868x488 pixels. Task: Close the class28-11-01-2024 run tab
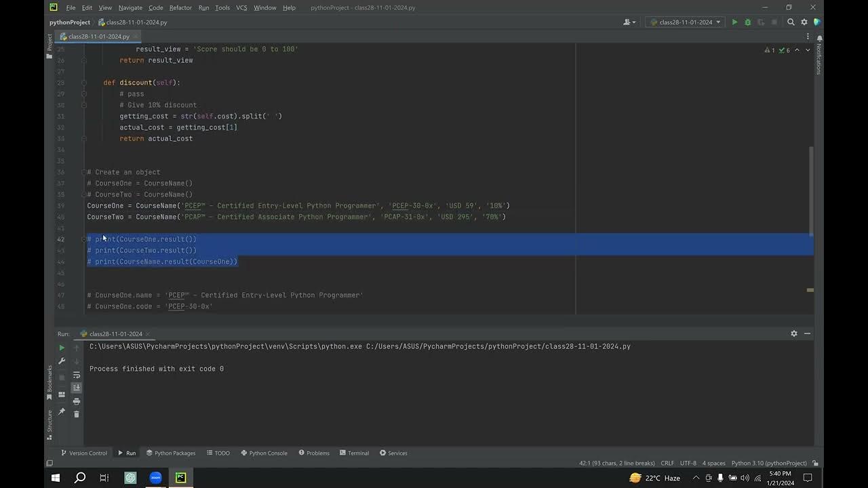(147, 334)
